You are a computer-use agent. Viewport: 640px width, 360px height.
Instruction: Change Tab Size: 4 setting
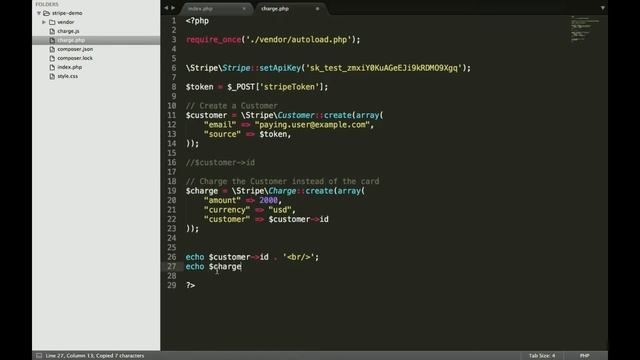click(542, 356)
